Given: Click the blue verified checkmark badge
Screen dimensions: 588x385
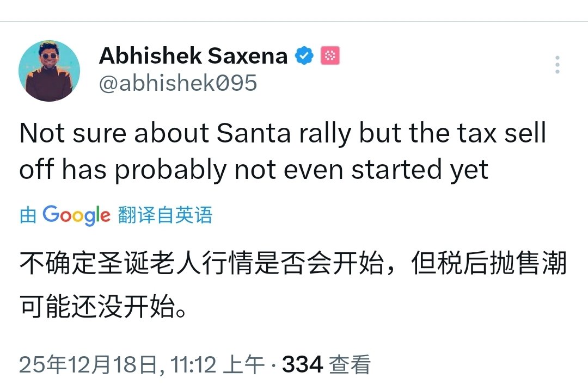Looking at the screenshot, I should (x=304, y=55).
